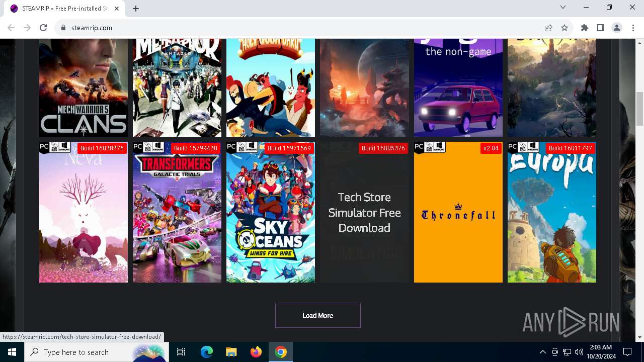This screenshot has width=644, height=362.
Task: Open Task View on taskbar
Action: (181, 352)
